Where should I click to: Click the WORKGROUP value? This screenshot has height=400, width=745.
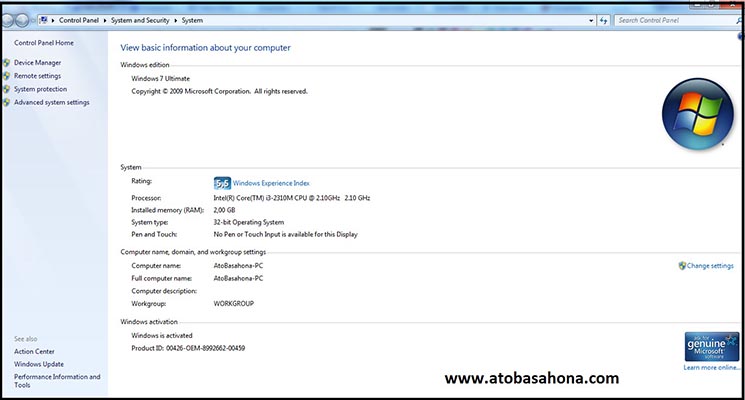(234, 304)
